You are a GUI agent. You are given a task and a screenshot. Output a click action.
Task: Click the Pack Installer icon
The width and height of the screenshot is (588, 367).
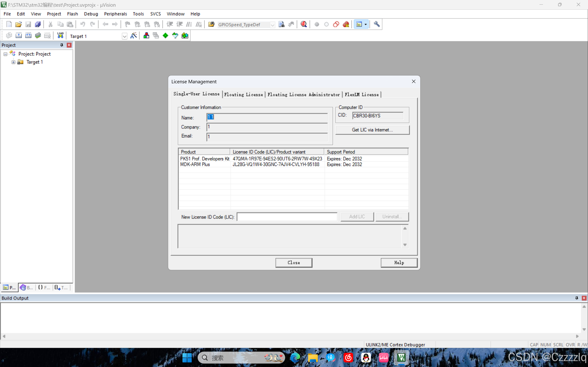click(x=185, y=35)
